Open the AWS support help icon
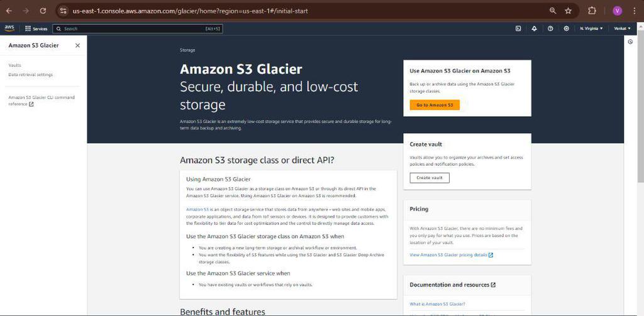The width and height of the screenshot is (644, 316). coord(550,28)
